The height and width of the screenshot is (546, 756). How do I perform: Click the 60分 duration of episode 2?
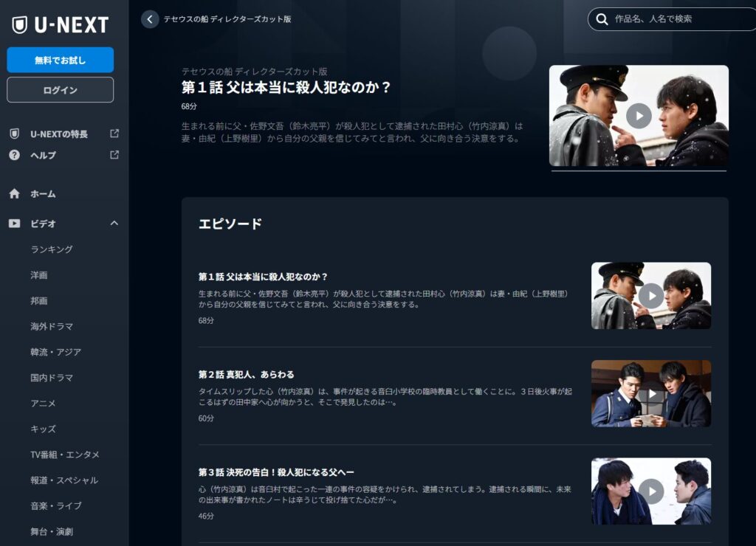(x=206, y=418)
